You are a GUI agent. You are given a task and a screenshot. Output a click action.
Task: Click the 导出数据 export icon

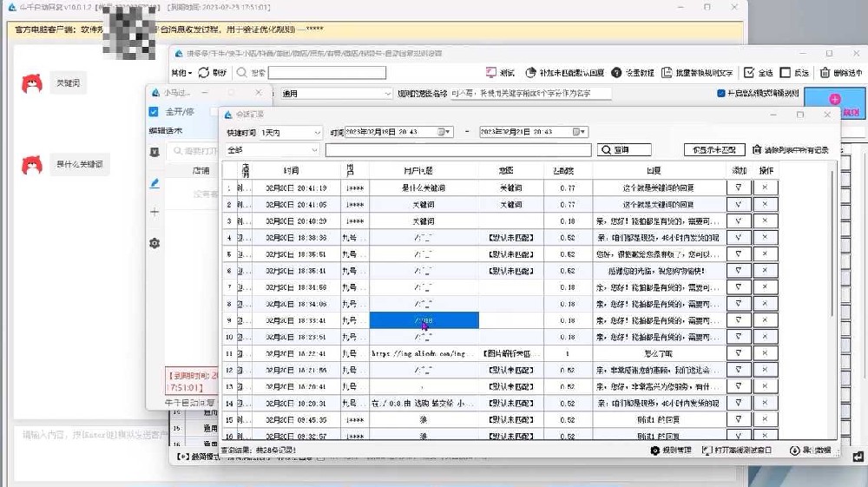(793, 451)
